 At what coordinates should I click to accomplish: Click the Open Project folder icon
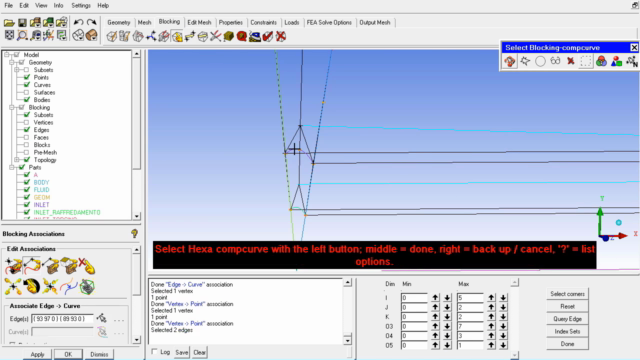pos(9,23)
